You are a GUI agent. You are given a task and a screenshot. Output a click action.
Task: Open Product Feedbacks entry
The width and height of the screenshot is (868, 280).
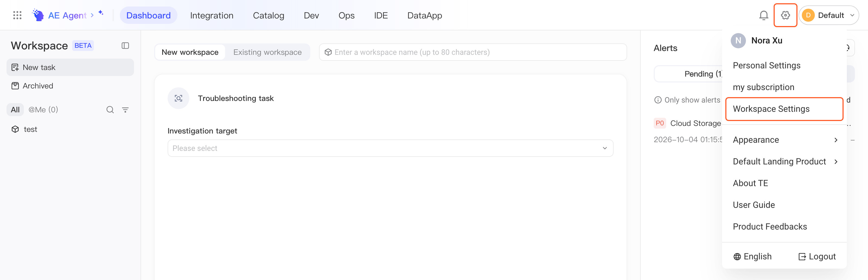(x=784, y=227)
